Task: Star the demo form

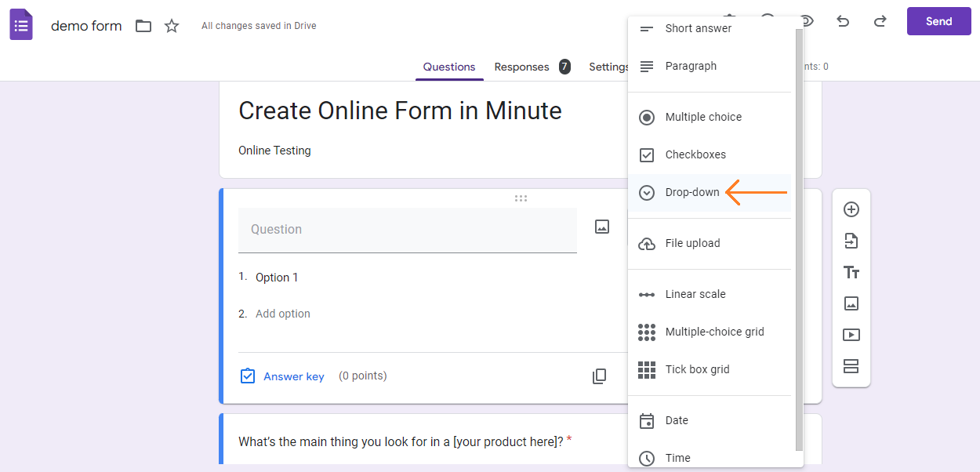Action: click(x=172, y=26)
